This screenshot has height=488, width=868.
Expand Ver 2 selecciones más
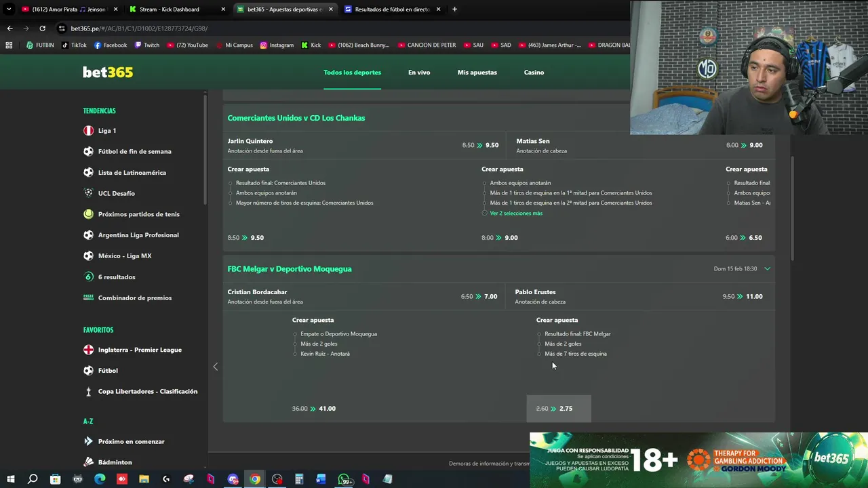(x=516, y=213)
